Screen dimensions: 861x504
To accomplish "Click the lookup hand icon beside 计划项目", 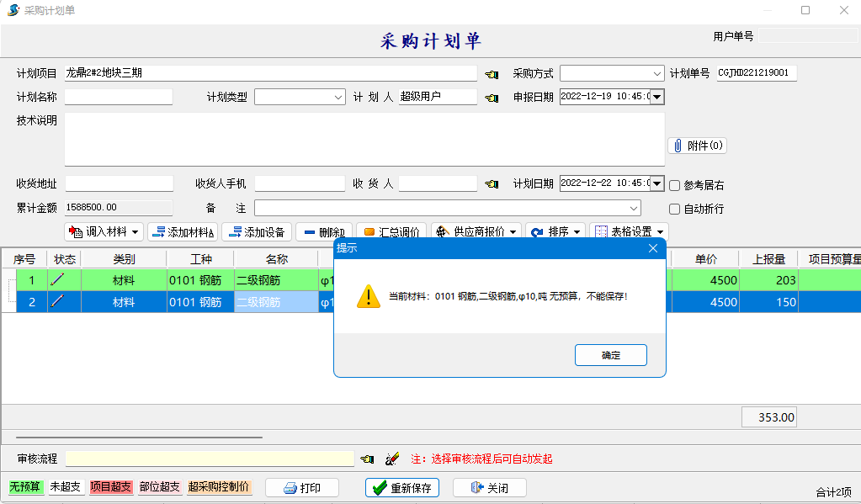I will point(492,74).
